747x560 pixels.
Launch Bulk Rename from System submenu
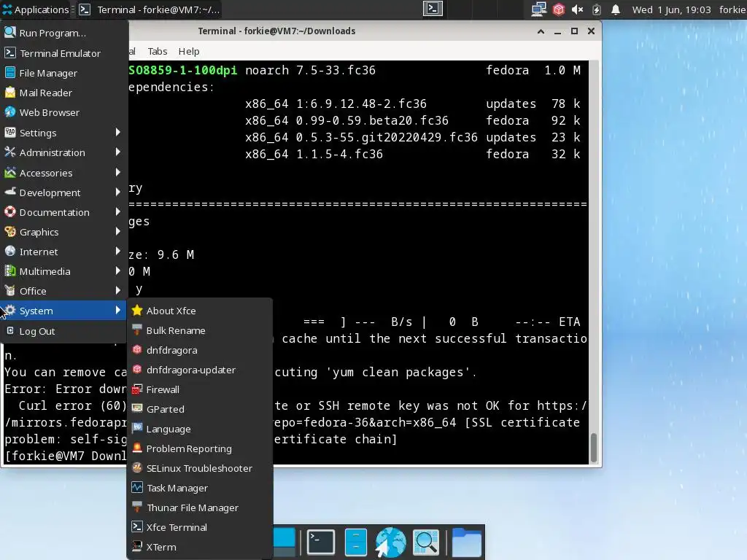point(200,330)
